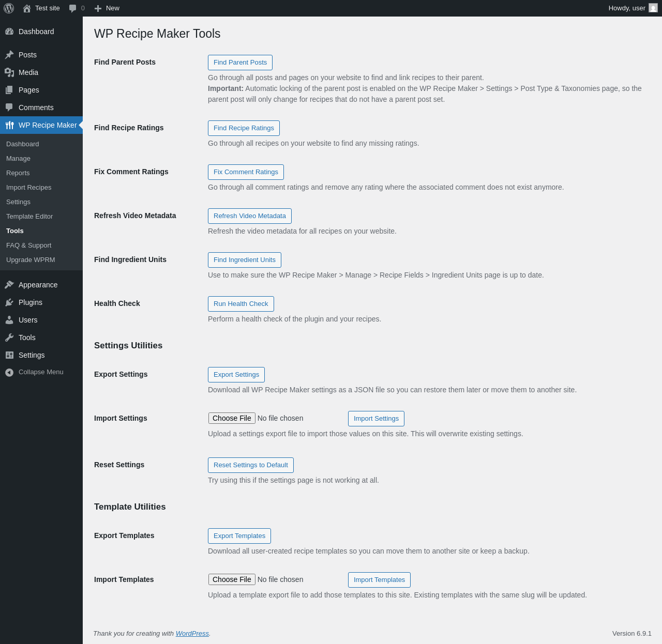This screenshot has height=644, width=662.
Task: Run the Health Check
Action: click(240, 304)
